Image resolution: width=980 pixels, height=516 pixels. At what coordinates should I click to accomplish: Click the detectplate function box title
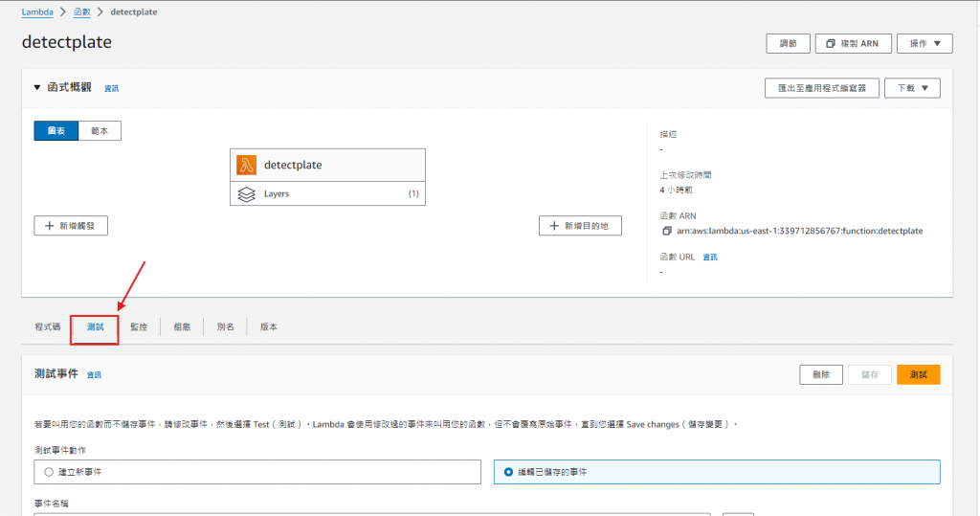coord(293,165)
